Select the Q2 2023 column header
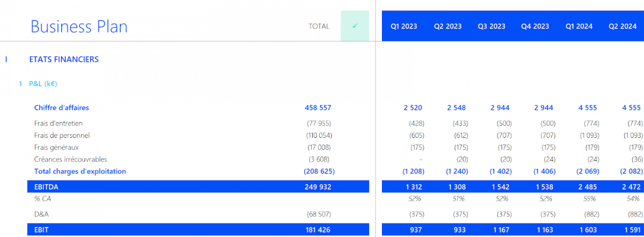Image resolution: width=644 pixels, height=237 pixels. click(448, 26)
